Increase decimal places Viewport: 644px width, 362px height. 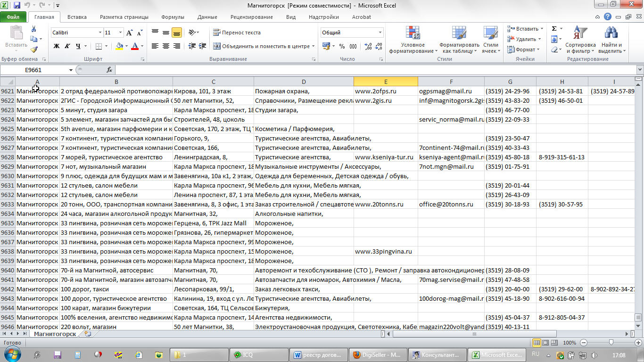point(368,46)
